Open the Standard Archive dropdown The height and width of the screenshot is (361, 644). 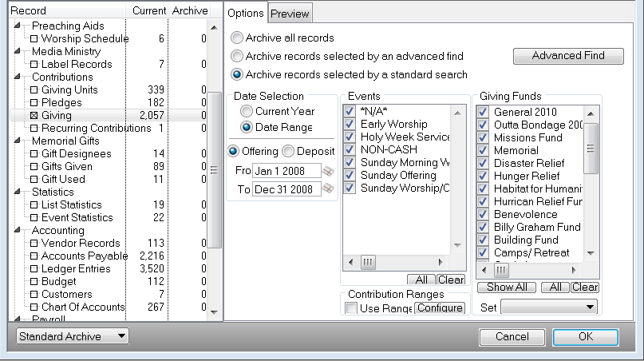click(73, 336)
